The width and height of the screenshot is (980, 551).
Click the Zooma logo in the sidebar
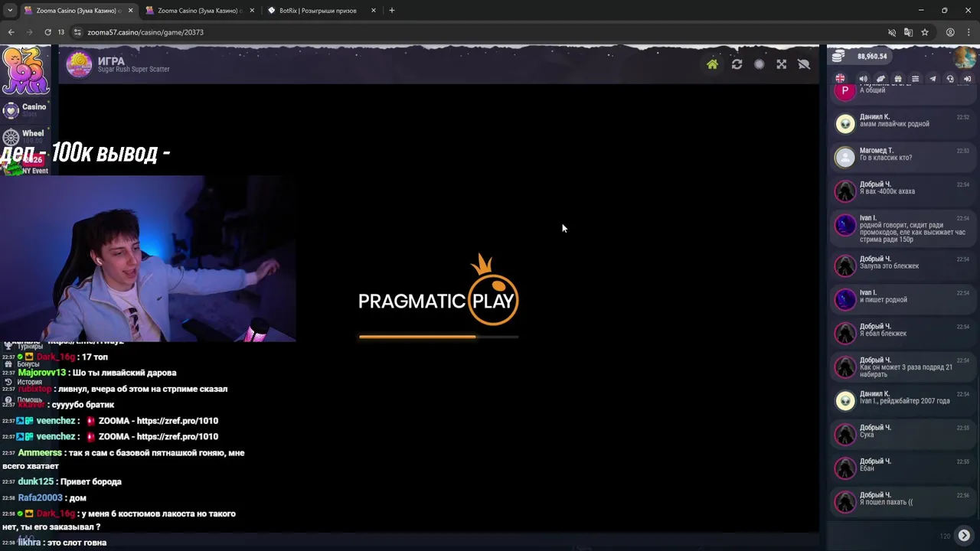click(x=25, y=70)
